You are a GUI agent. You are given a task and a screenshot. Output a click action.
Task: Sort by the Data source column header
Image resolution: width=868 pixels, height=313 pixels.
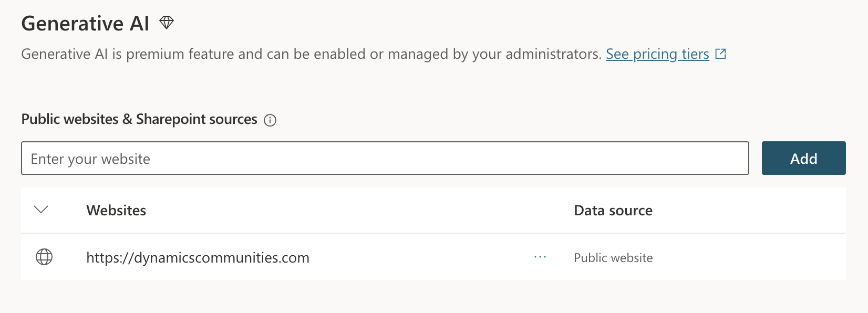pyautogui.click(x=613, y=211)
